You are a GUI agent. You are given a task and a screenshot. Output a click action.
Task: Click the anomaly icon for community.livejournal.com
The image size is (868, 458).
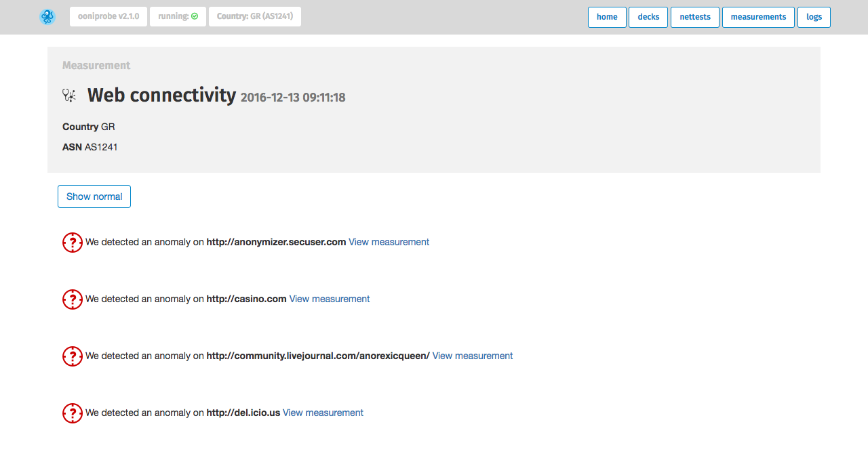[73, 356]
